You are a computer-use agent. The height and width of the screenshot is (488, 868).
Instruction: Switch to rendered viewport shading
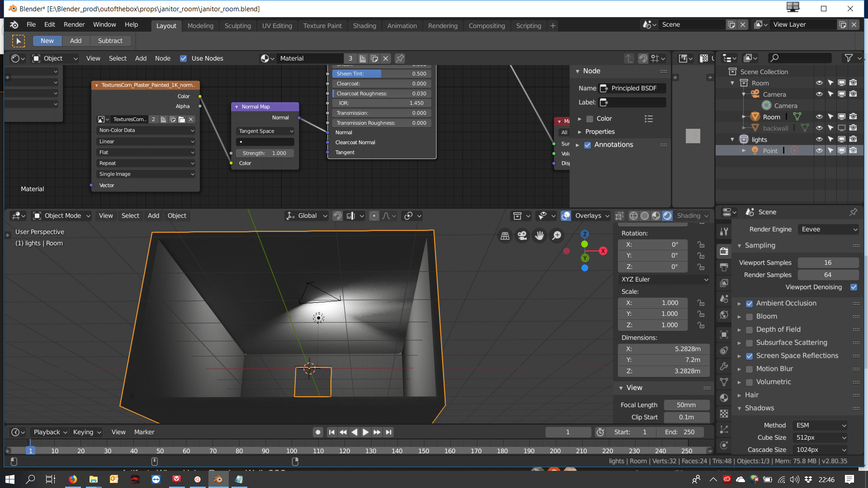click(667, 216)
